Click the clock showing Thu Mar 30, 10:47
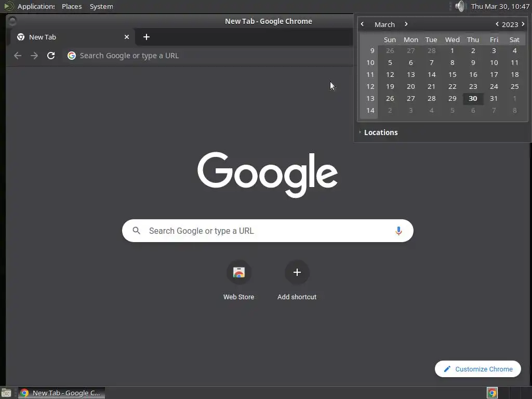532x399 pixels. click(500, 6)
